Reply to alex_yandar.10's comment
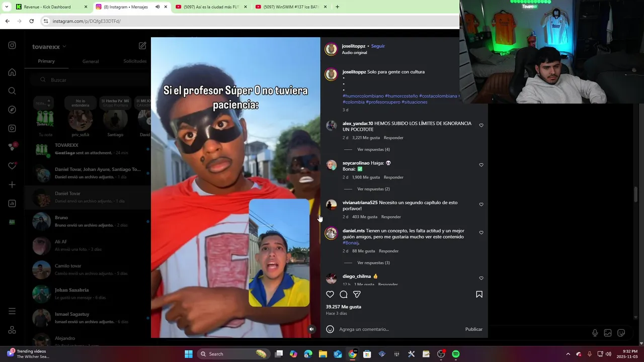Image resolution: width=644 pixels, height=362 pixels. click(393, 138)
